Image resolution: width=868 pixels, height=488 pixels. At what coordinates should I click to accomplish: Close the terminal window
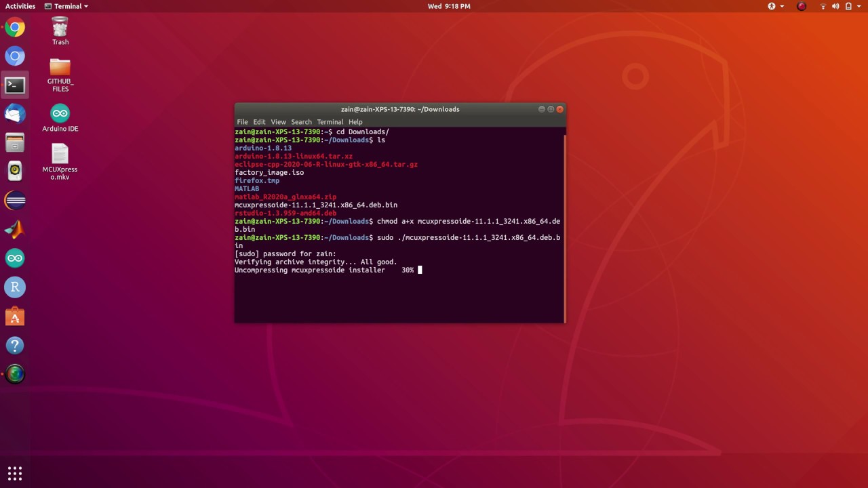click(x=560, y=109)
